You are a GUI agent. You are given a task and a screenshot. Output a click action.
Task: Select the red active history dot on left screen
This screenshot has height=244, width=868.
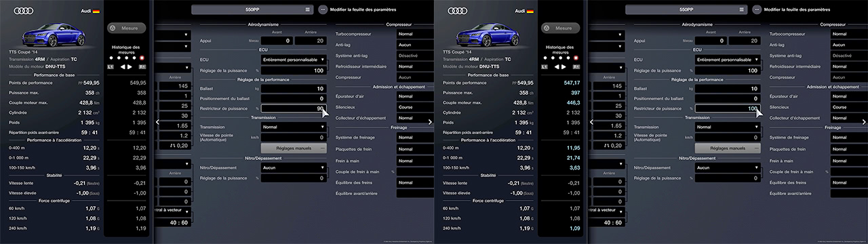pos(141,58)
